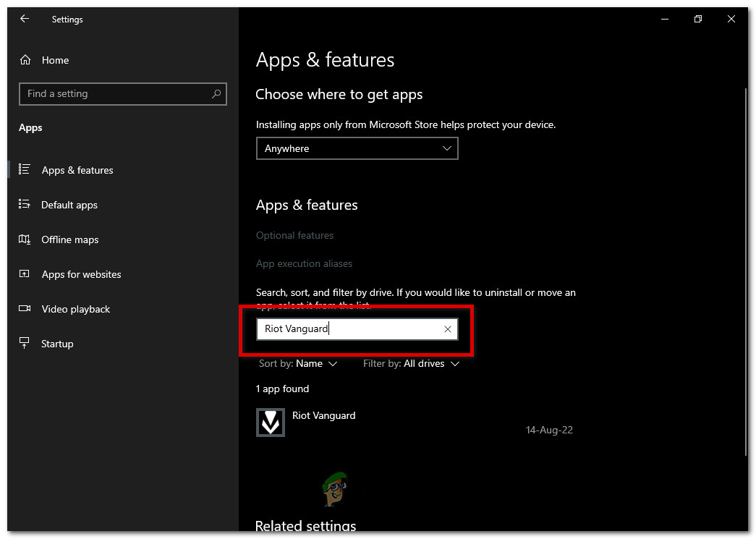Screen dimensions: 756x539
Task: Switch to the Apps & features section
Action: point(77,170)
